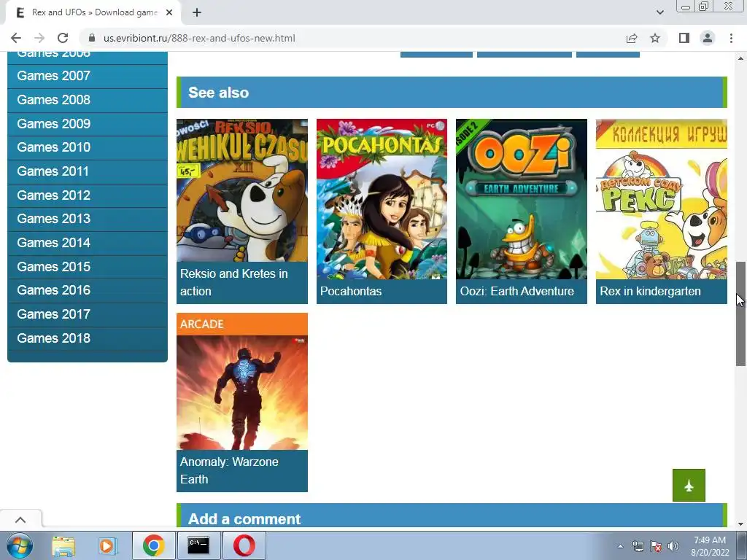This screenshot has width=747, height=560.
Task: Click the padlock site info icon
Action: pos(92,38)
